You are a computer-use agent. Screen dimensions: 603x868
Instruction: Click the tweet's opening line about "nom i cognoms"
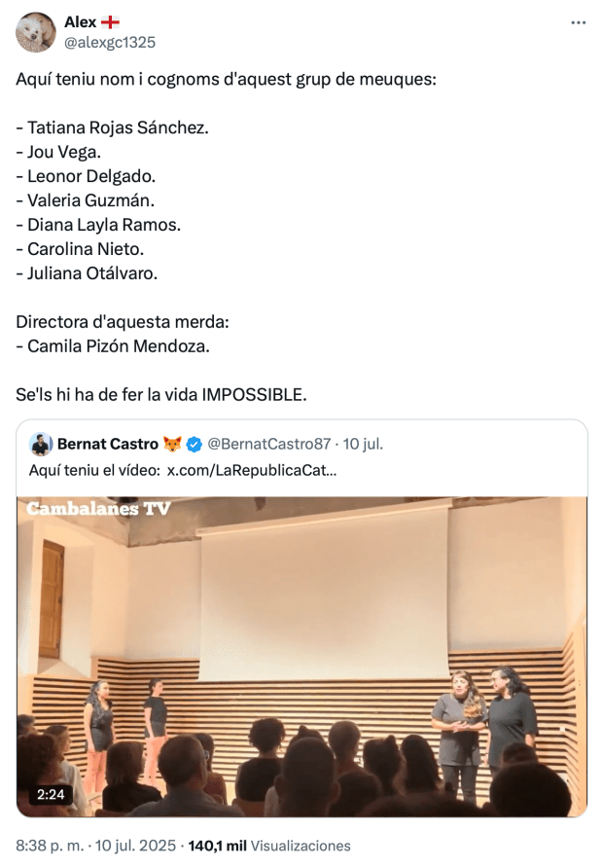(x=226, y=79)
